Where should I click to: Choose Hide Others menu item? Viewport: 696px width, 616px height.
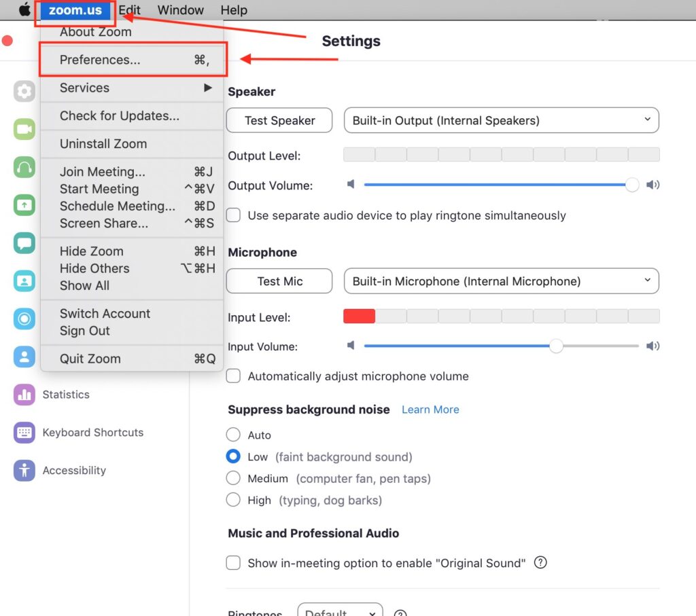pos(133,268)
